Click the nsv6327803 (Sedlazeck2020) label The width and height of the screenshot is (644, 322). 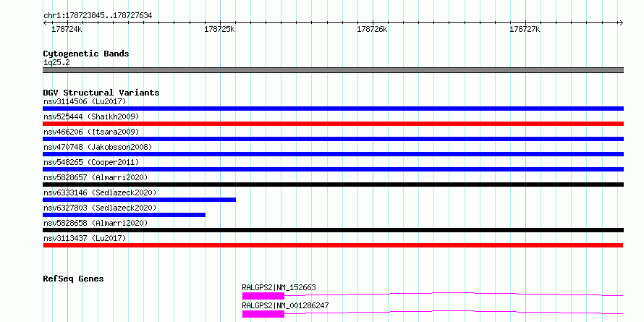pyautogui.click(x=100, y=208)
